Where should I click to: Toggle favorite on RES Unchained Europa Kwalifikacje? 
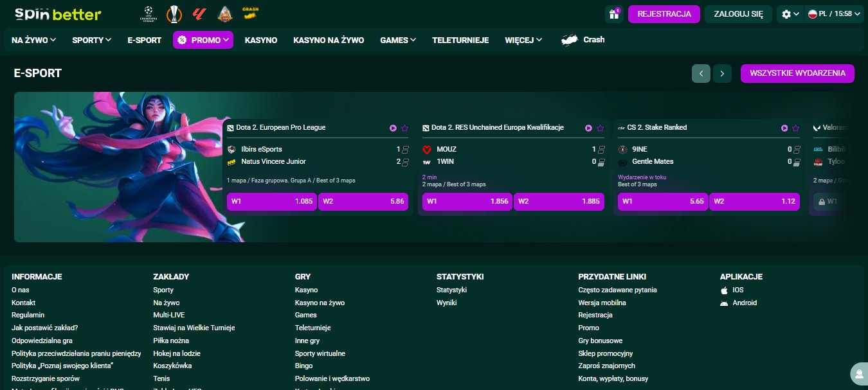(601, 128)
